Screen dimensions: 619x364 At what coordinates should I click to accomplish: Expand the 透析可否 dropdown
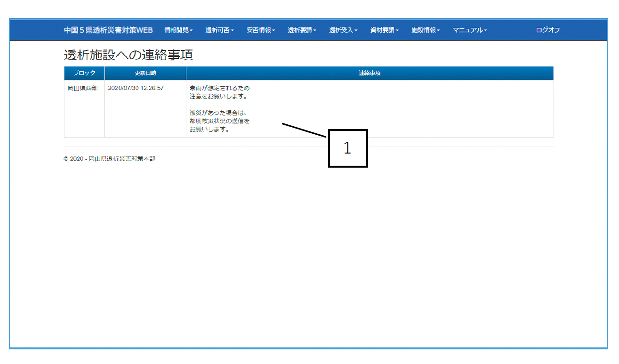[220, 30]
